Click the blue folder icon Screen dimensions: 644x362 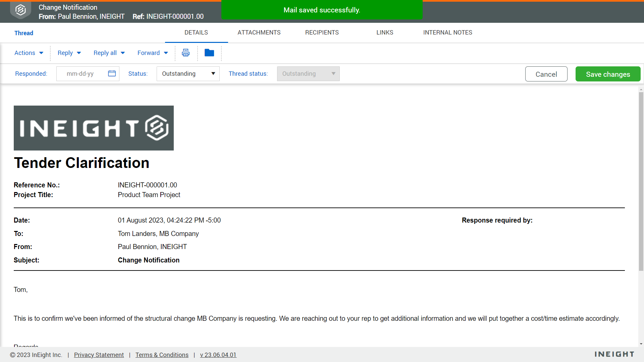(x=209, y=53)
